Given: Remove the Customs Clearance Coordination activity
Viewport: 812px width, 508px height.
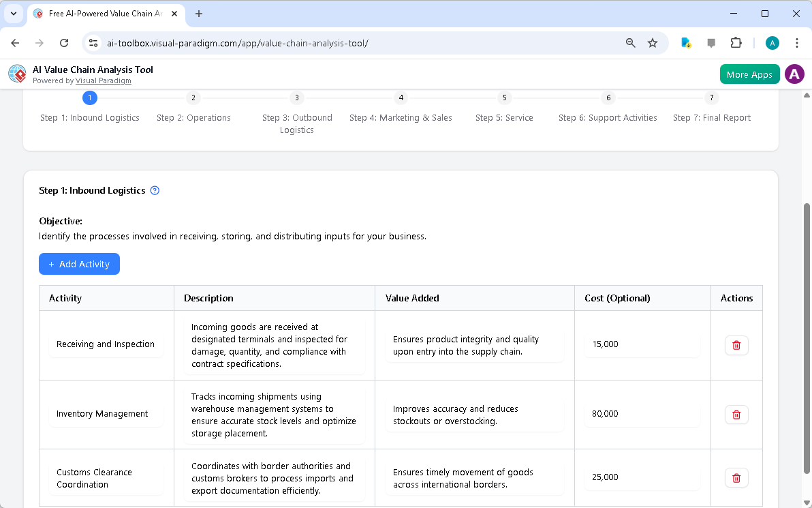Looking at the screenshot, I should click(736, 477).
